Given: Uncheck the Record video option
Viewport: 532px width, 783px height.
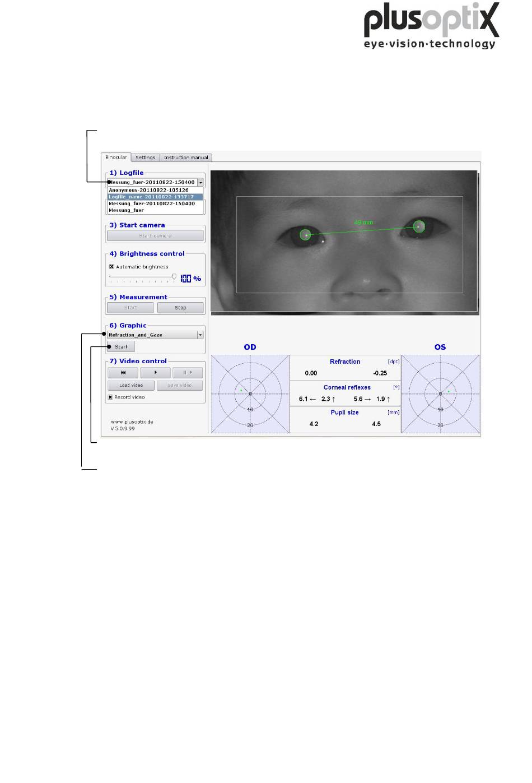Looking at the screenshot, I should [110, 397].
